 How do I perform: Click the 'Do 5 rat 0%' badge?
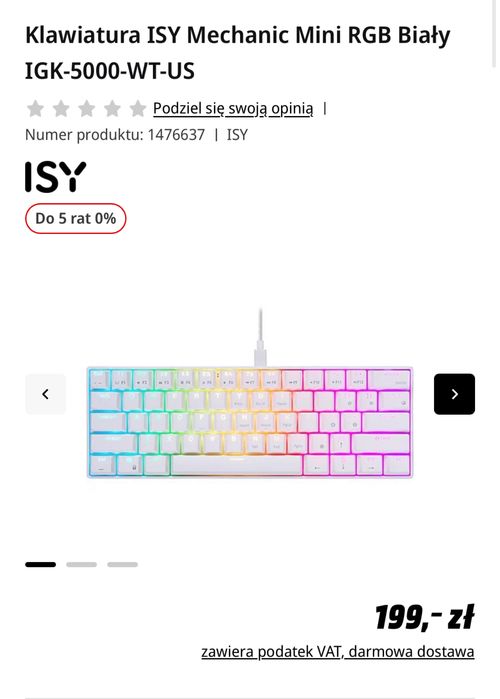(x=75, y=218)
